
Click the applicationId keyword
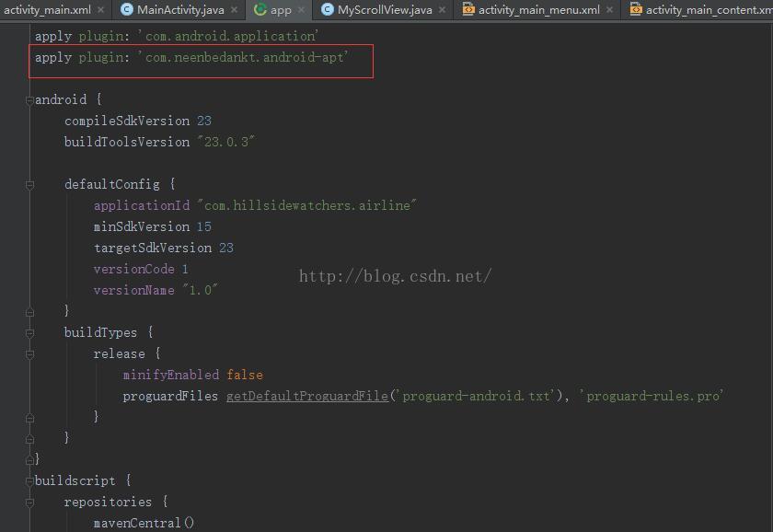pos(142,205)
